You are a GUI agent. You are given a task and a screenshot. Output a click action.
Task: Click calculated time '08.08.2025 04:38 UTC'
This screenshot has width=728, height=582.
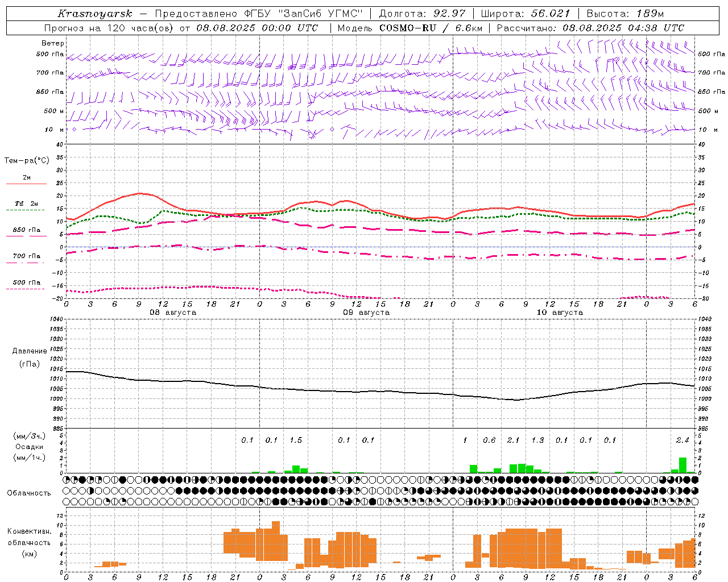[623, 28]
